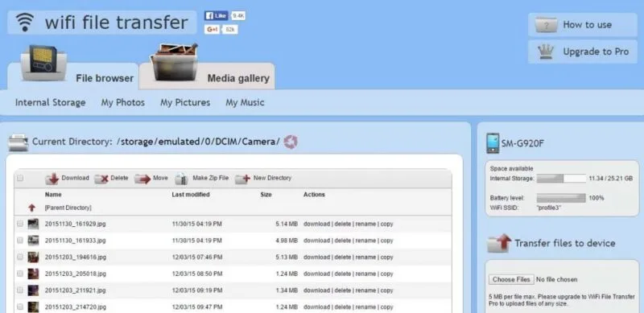Click the Choose Files button

point(511,279)
